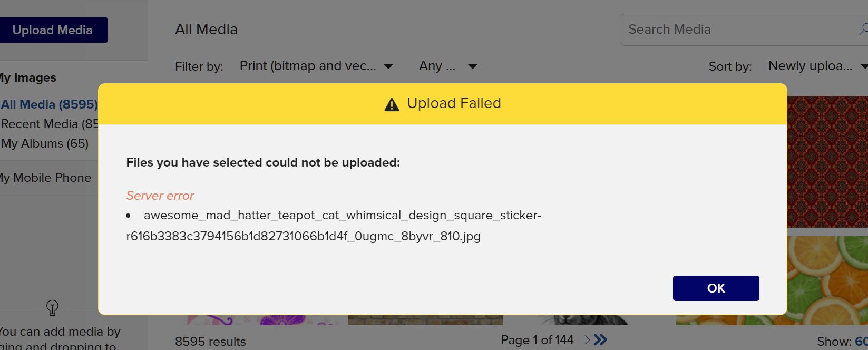This screenshot has height=350, width=868.
Task: Open the Print (bitmap and vec...) filter dropdown
Action: pos(316,66)
